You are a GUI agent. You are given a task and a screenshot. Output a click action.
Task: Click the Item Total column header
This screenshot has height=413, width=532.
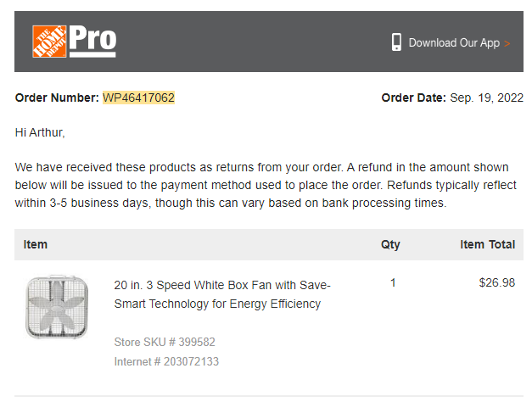488,244
